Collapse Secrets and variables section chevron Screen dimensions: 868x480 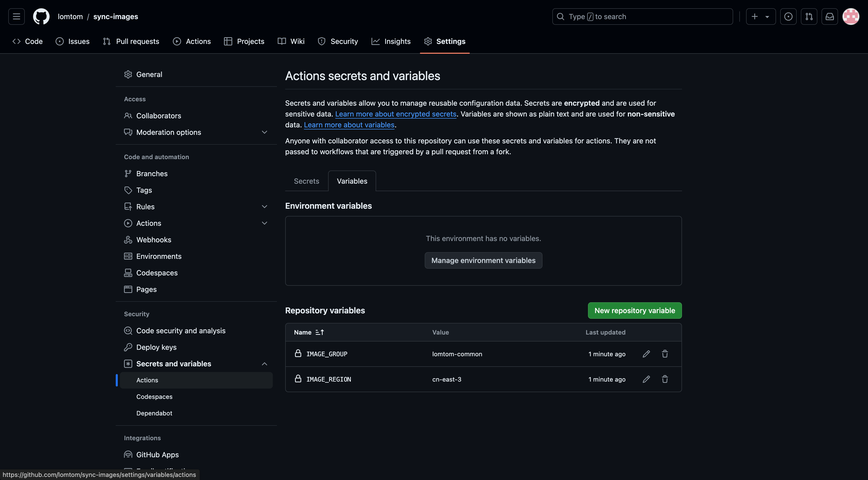pyautogui.click(x=265, y=364)
